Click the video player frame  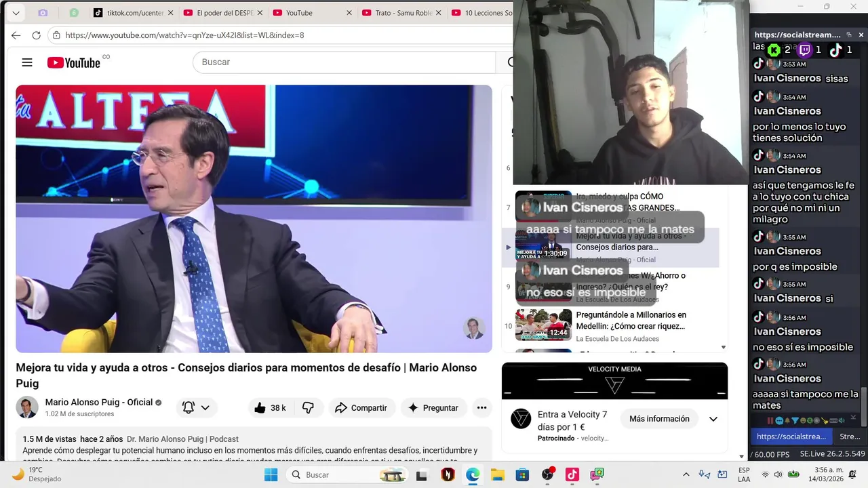point(254,218)
